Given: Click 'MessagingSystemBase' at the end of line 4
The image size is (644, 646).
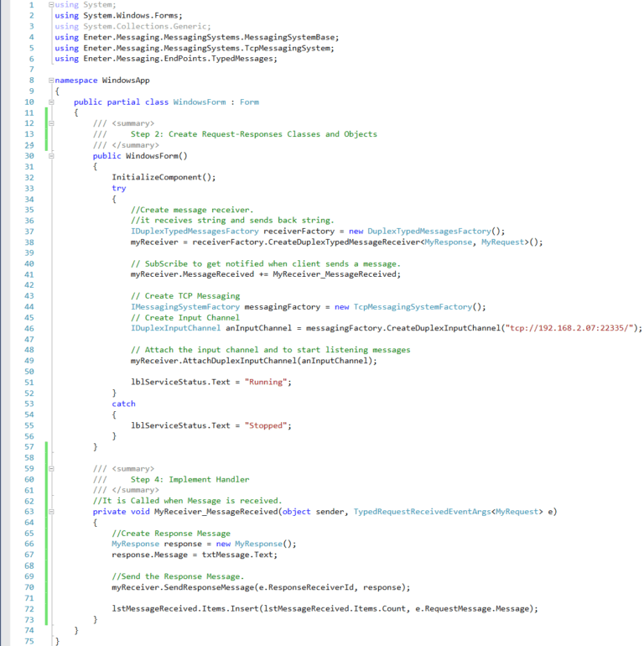Looking at the screenshot, I should coord(289,37).
